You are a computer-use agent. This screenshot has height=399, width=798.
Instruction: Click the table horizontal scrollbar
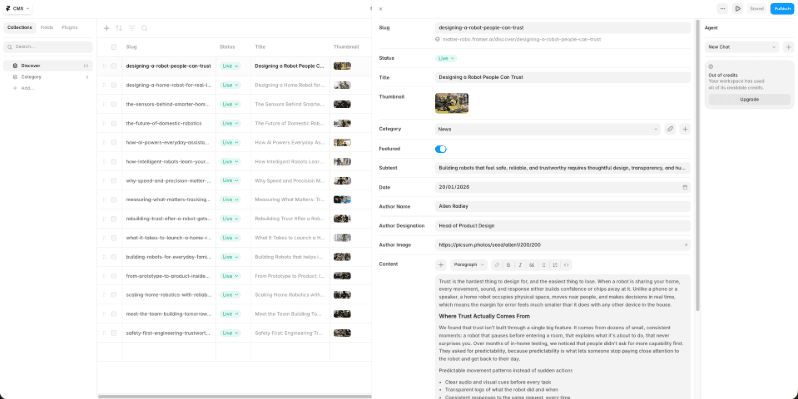coord(235,396)
